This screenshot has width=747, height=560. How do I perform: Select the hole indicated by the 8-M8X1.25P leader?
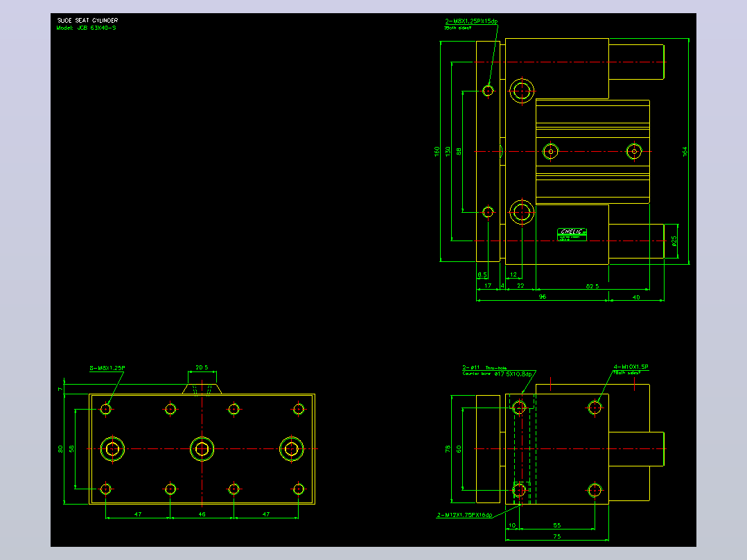(x=106, y=409)
